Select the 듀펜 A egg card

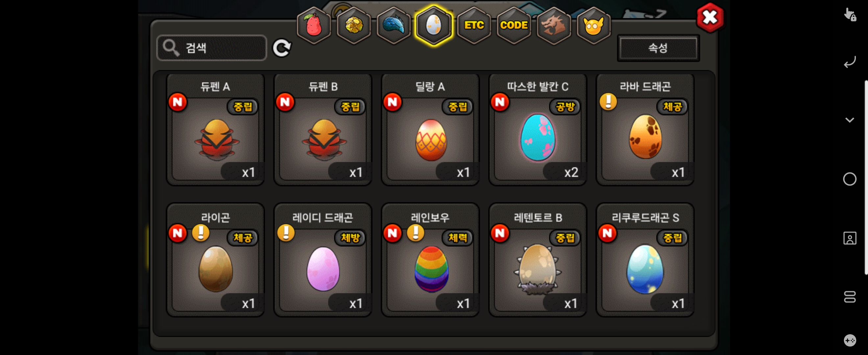click(x=215, y=130)
